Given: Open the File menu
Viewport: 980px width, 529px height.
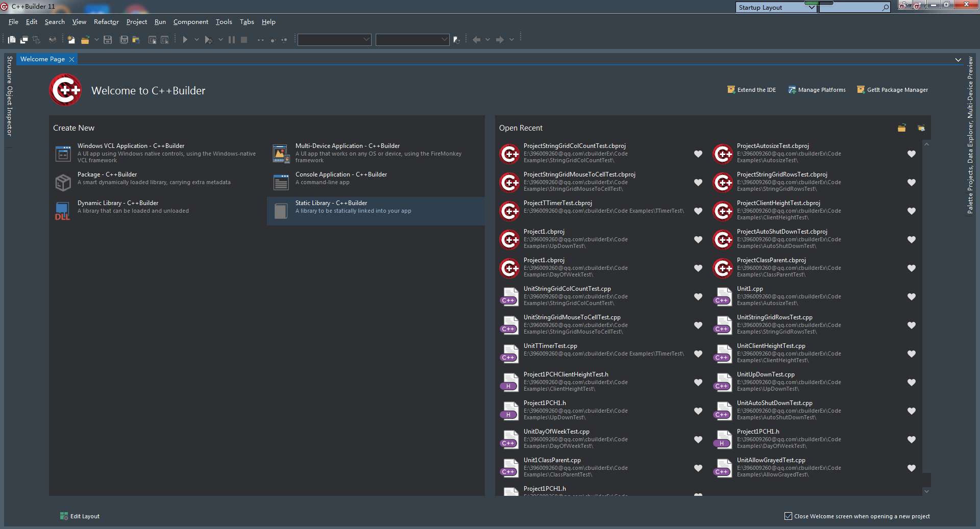Looking at the screenshot, I should tap(13, 22).
